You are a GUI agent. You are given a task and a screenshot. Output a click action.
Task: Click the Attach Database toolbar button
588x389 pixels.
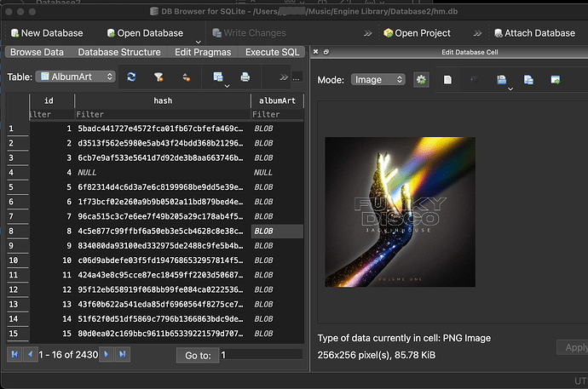(534, 33)
